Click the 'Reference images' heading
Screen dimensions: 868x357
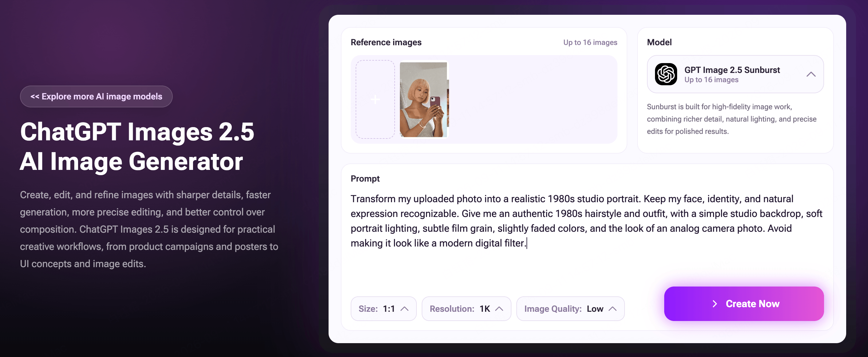pos(386,42)
